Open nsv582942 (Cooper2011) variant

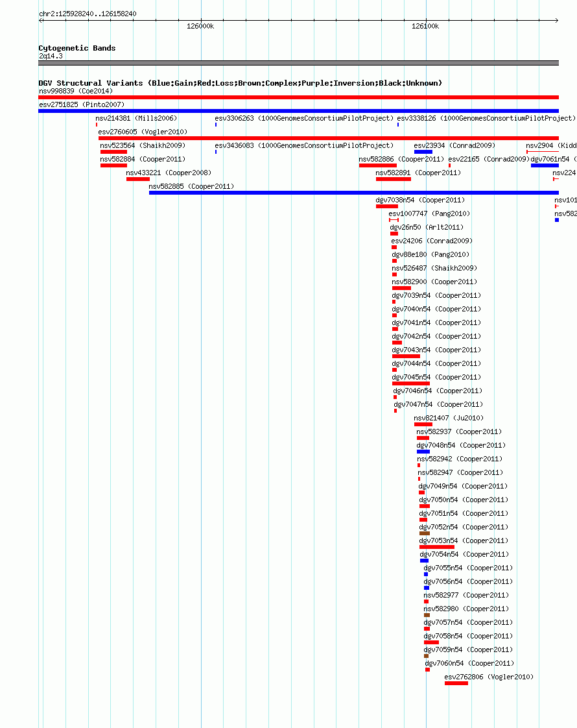coord(460,459)
